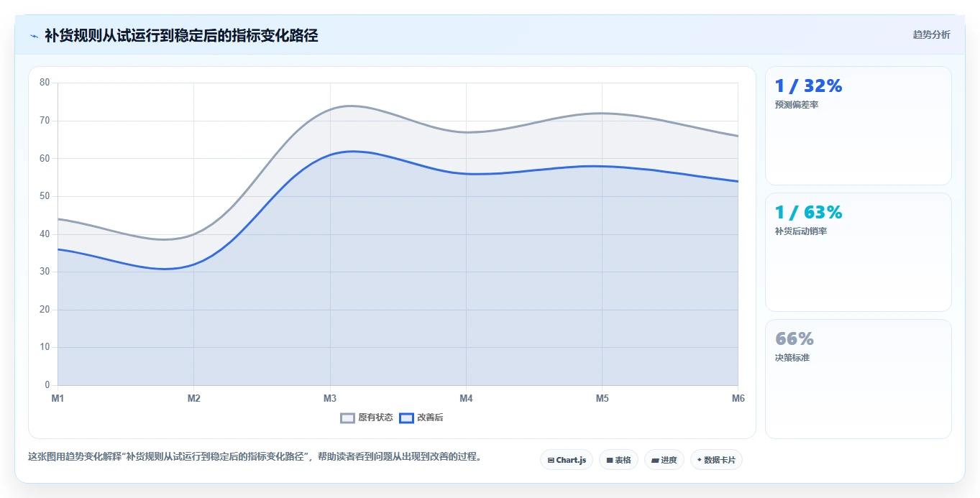
Task: Select the 进度 tag chip
Action: click(664, 460)
